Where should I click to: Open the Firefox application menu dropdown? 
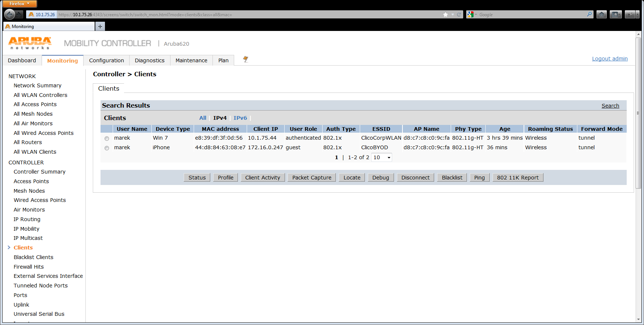(x=20, y=4)
